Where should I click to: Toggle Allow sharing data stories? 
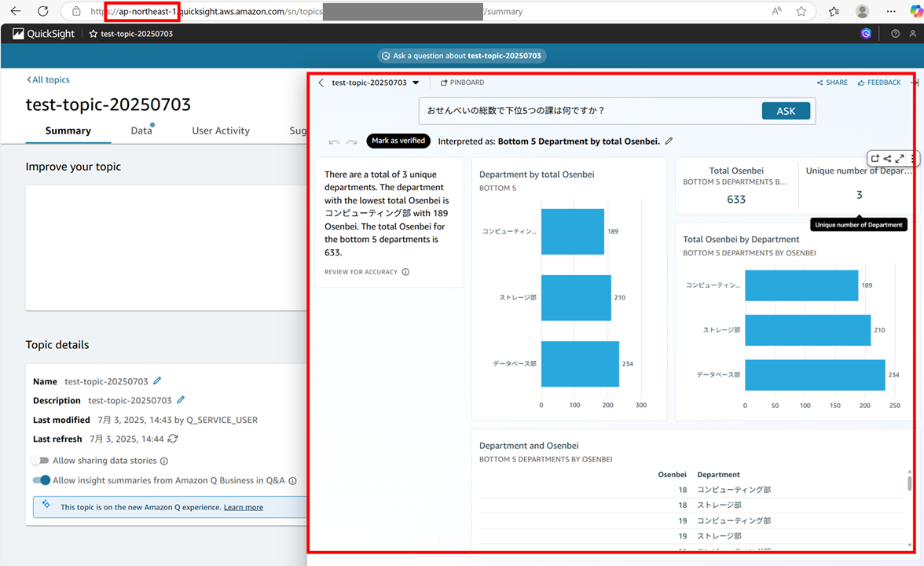[x=41, y=461]
